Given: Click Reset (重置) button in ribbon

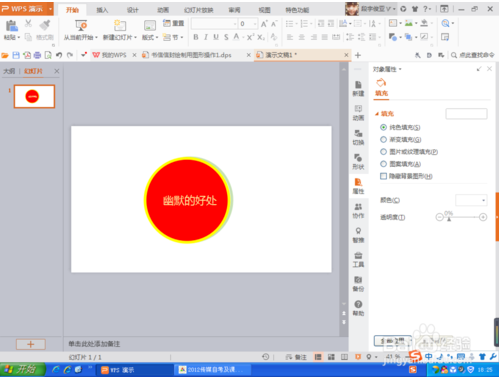Looking at the screenshot, I should [174, 23].
